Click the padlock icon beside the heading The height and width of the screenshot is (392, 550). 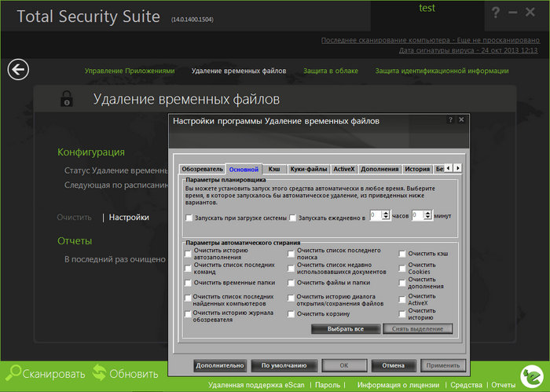point(67,98)
